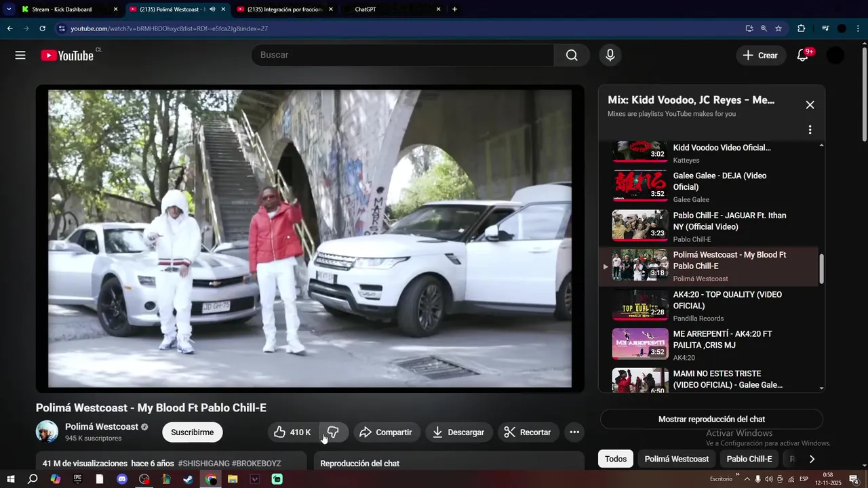Viewport: 868px width, 488px height.
Task: Open Steam from the taskbar
Action: (x=189, y=479)
